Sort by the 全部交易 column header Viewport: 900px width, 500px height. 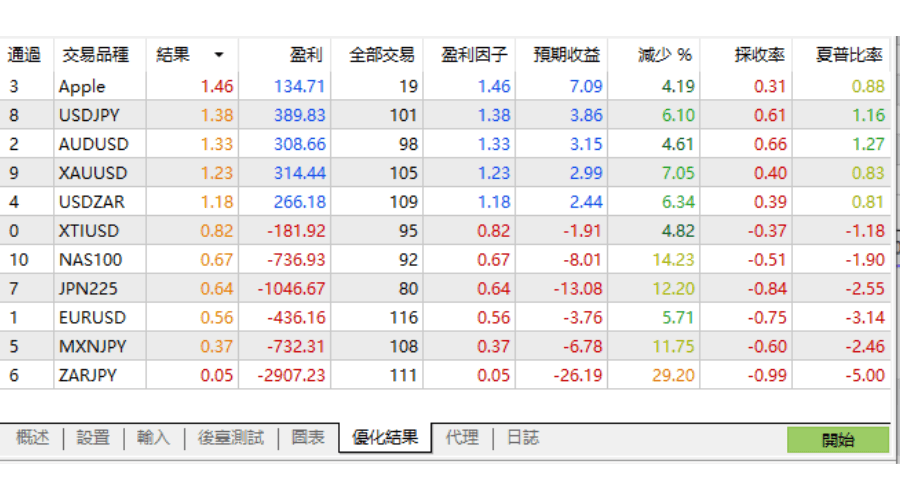377,55
